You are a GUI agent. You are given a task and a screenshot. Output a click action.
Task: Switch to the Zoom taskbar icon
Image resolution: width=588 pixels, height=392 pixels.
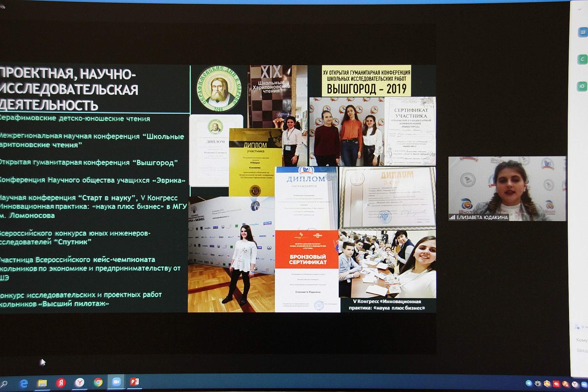click(x=116, y=382)
